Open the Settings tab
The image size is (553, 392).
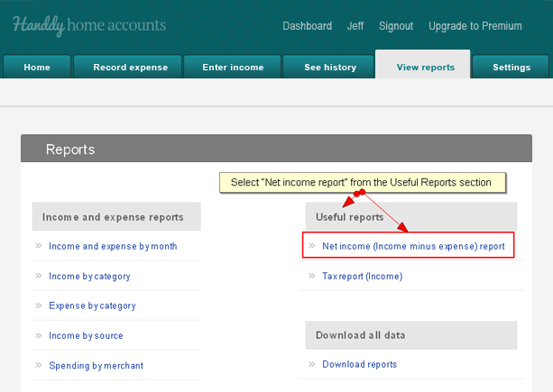512,67
